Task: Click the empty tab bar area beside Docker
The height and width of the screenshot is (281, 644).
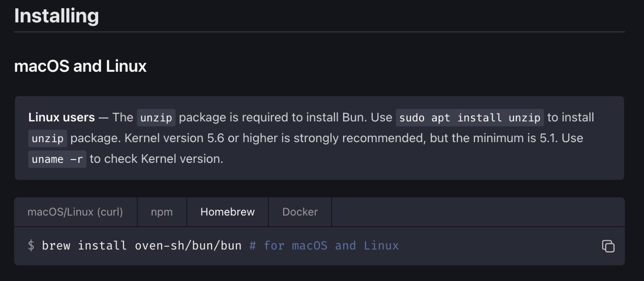Action: [x=478, y=212]
